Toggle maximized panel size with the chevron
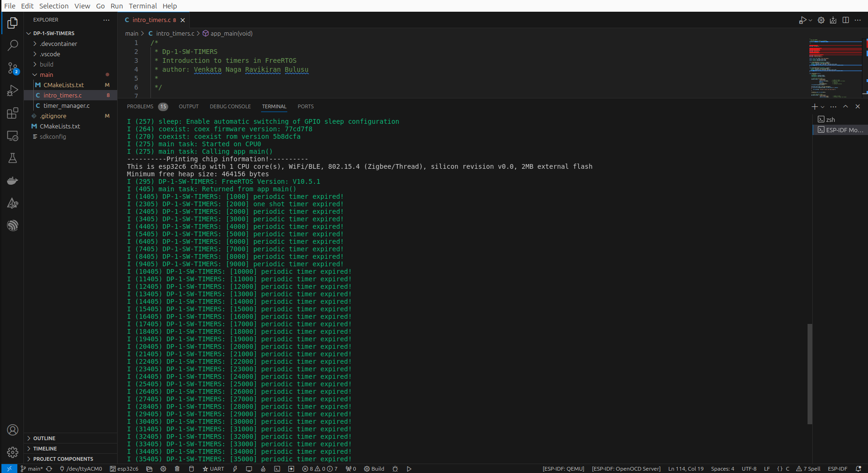Screen dimensions: 868x473 (846, 106)
